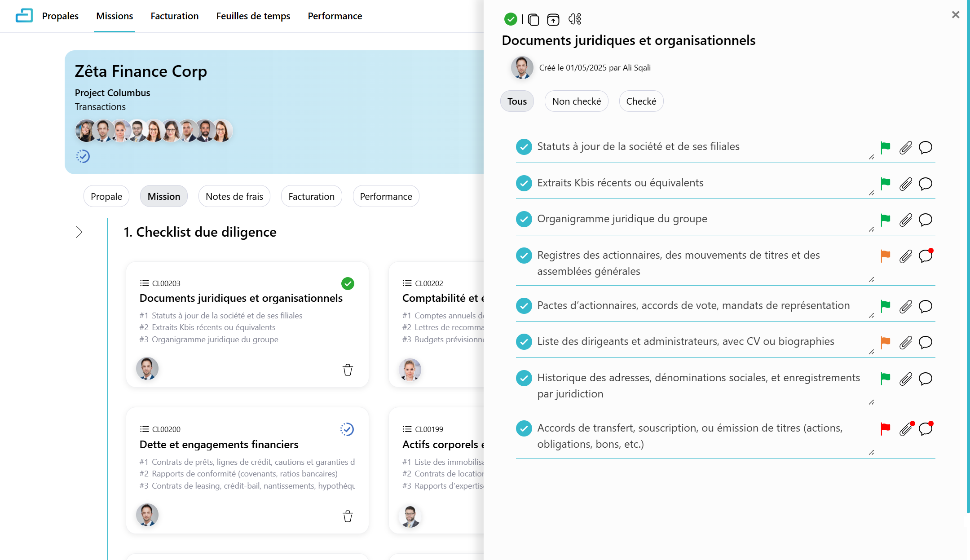
Task: Click the copy checklist icon in the panel header
Action: [533, 19]
